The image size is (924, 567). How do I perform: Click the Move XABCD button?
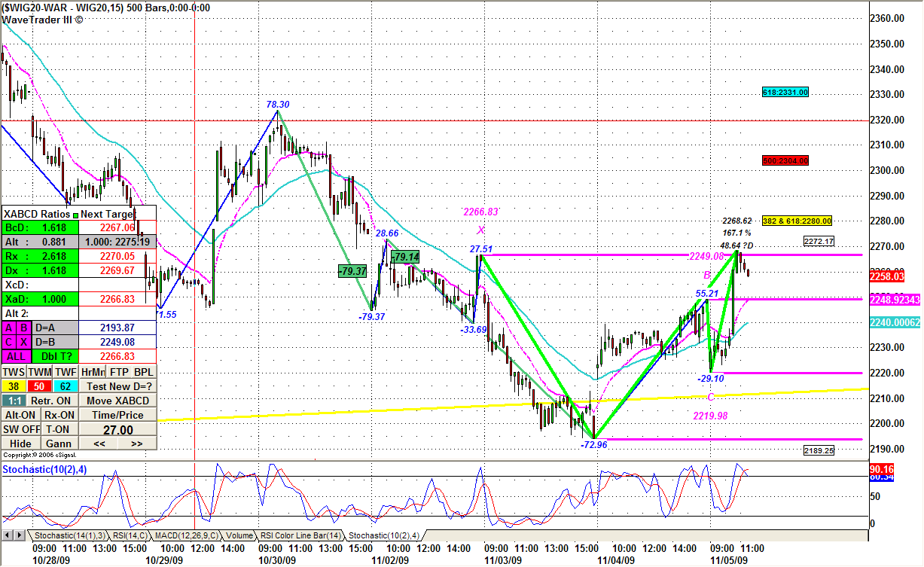coord(118,401)
